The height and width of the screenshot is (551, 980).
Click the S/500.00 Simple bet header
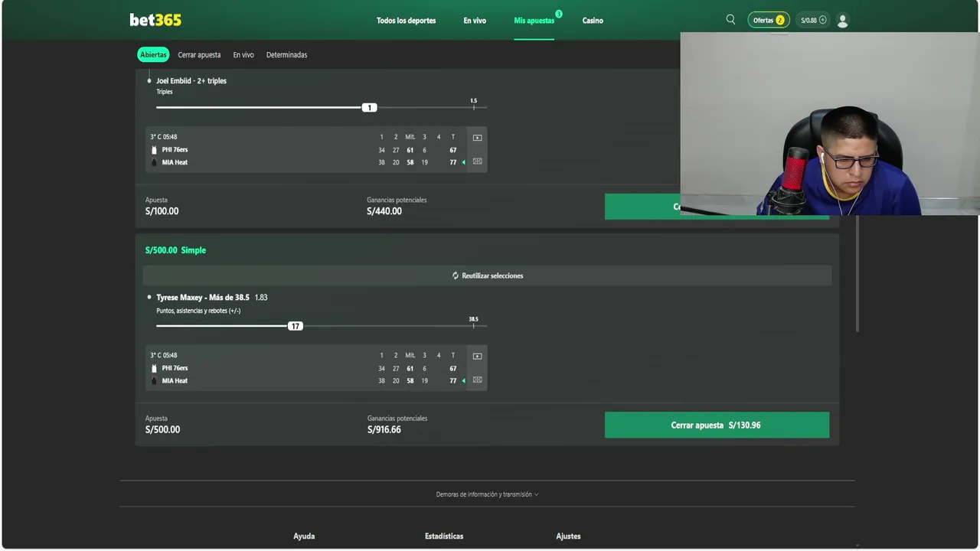pyautogui.click(x=175, y=250)
